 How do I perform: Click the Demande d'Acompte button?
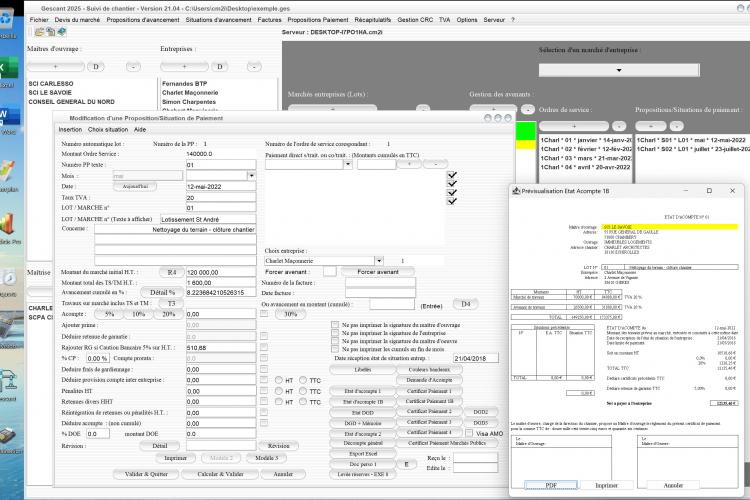(x=429, y=380)
